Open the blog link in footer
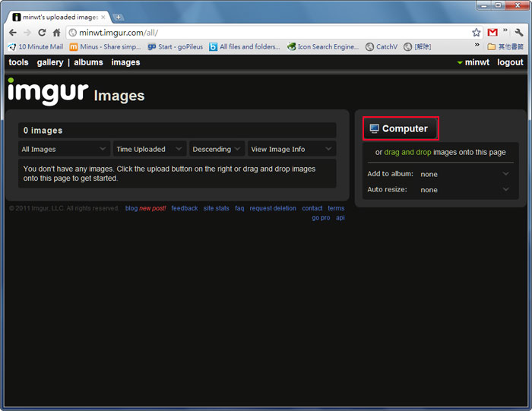The height and width of the screenshot is (411, 532). 131,208
